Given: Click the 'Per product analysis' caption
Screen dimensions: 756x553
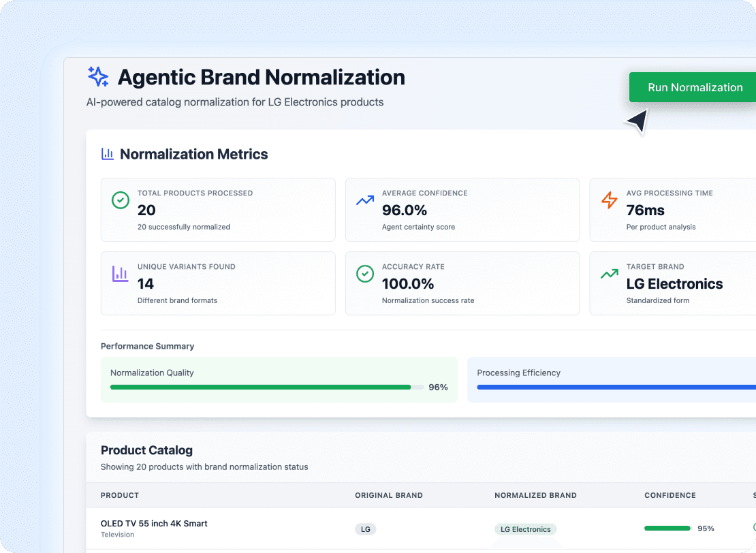Looking at the screenshot, I should pyautogui.click(x=661, y=227).
